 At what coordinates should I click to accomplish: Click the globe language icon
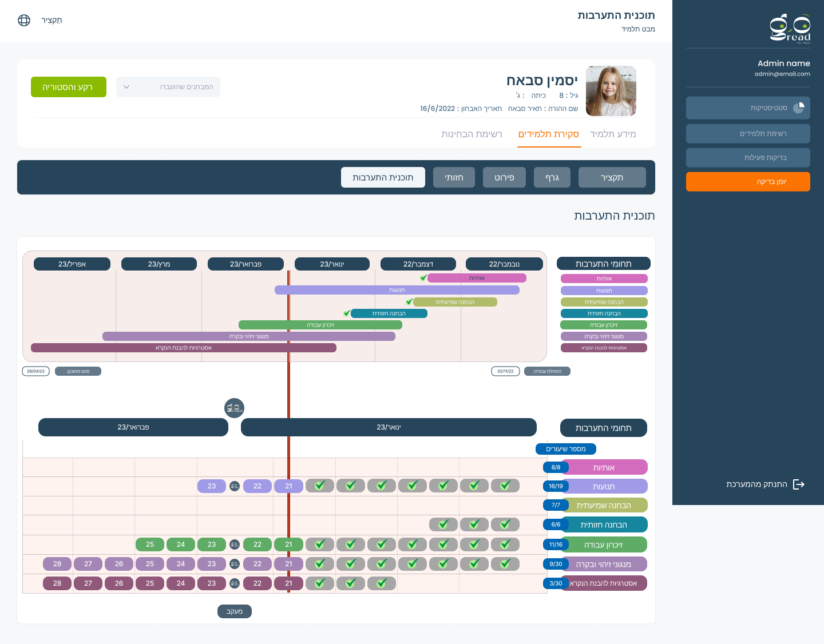24,21
